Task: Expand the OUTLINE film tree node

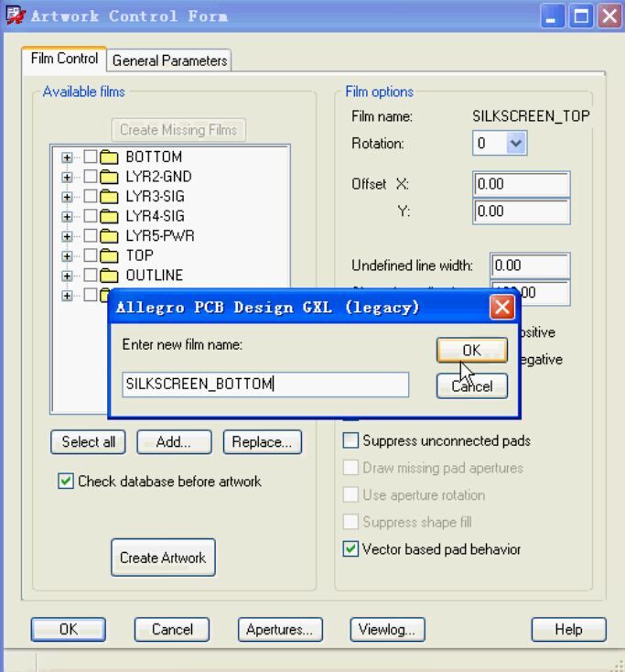Action: tap(67, 276)
